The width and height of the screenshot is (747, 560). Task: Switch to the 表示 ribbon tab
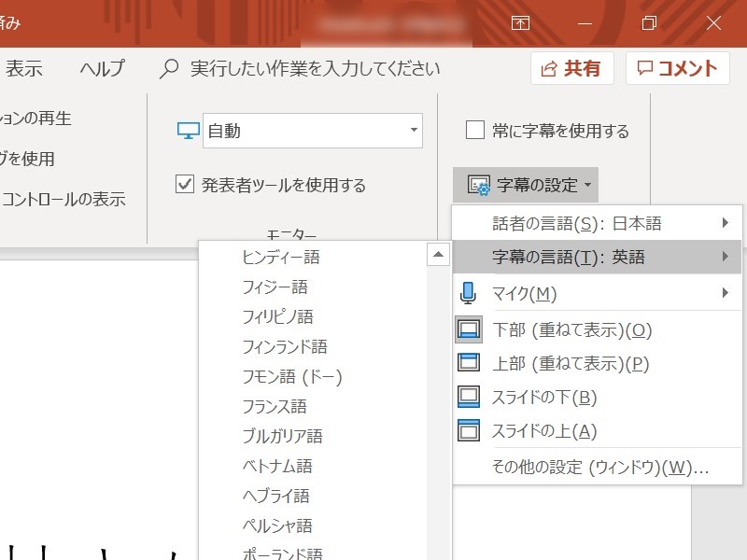23,67
